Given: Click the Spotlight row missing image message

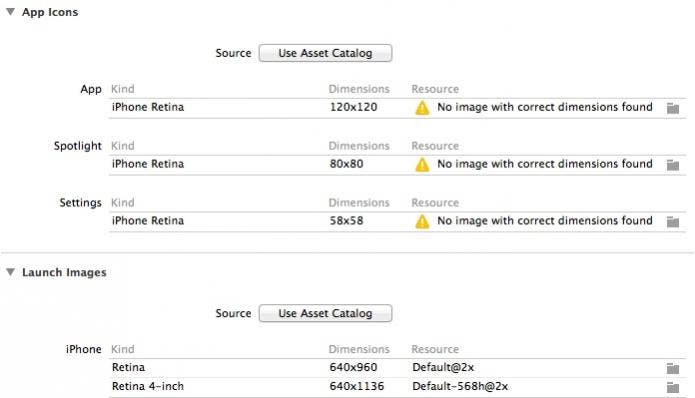Looking at the screenshot, I should (545, 164).
